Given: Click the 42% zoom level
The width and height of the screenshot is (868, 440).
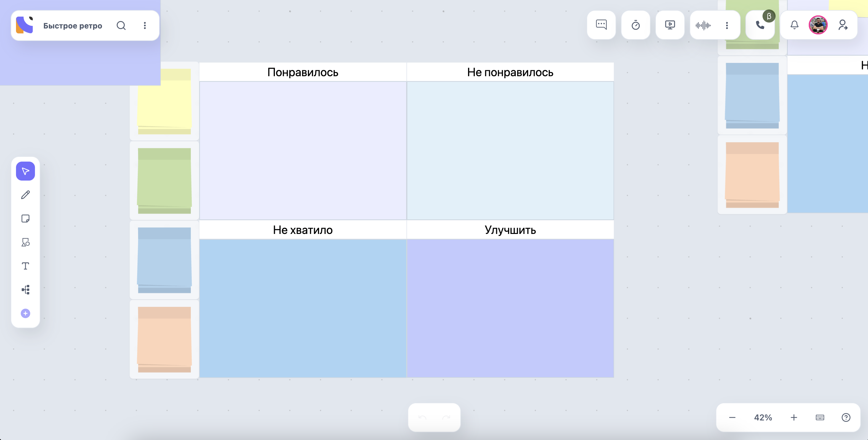Looking at the screenshot, I should point(763,417).
